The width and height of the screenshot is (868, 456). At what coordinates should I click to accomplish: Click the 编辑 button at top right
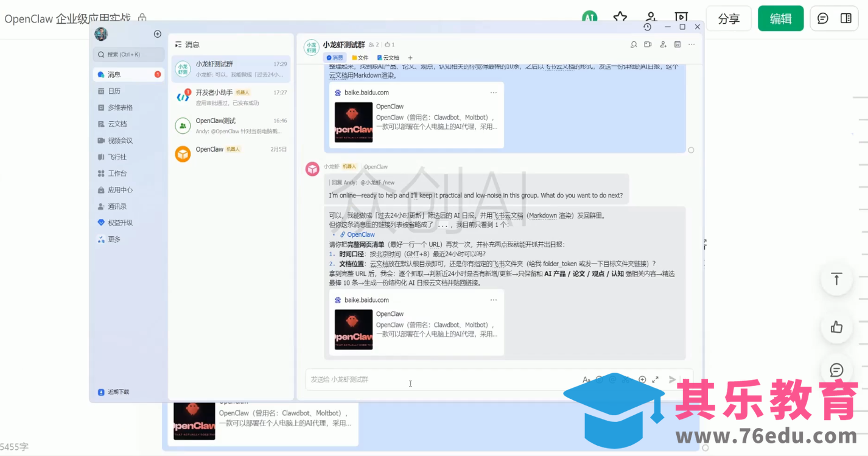click(780, 18)
